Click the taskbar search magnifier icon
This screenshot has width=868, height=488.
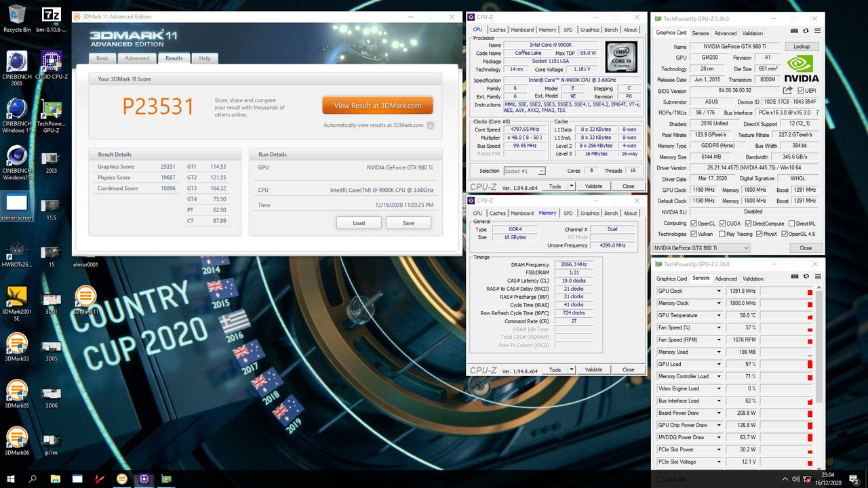click(x=33, y=479)
